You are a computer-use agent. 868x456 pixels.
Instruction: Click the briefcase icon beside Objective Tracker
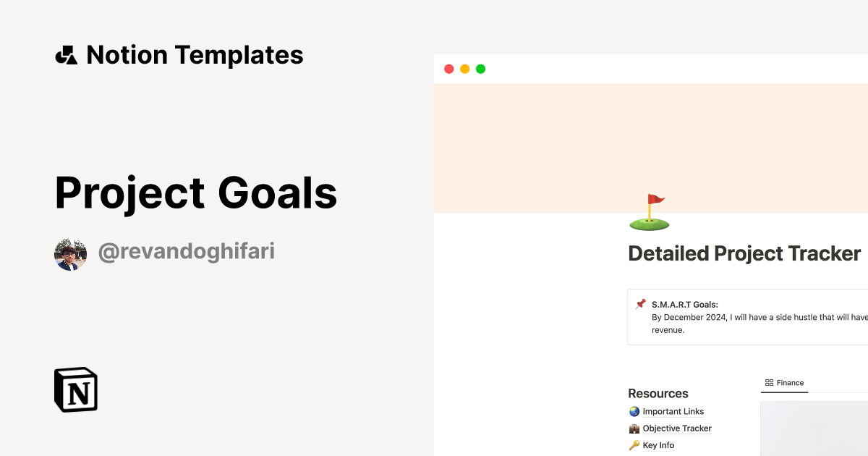[633, 428]
